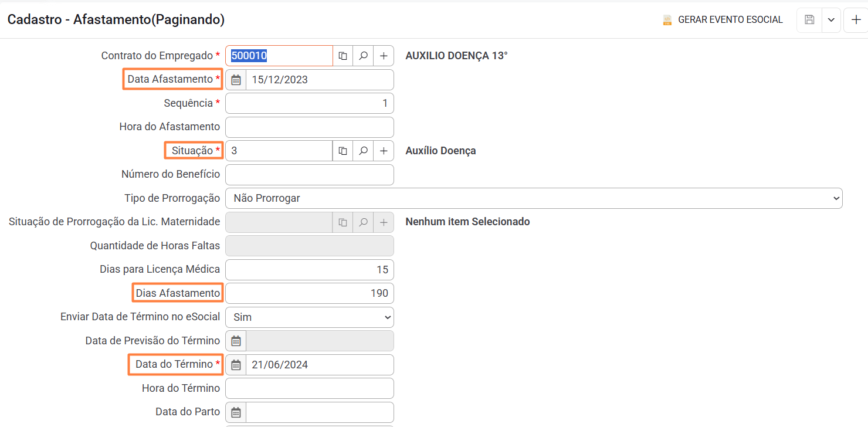Expand the Tipo de Prorrogação dropdown
868x427 pixels.
[x=534, y=198]
